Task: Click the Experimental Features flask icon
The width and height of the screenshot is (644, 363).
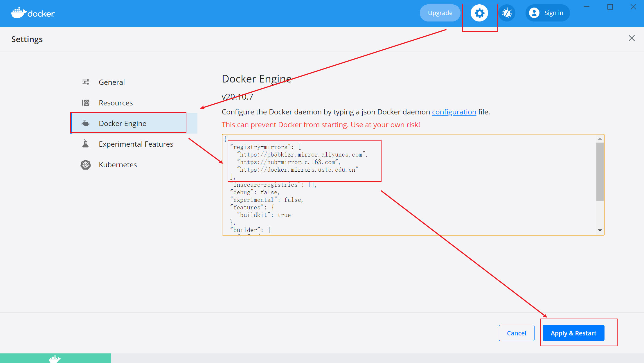Action: (x=86, y=144)
